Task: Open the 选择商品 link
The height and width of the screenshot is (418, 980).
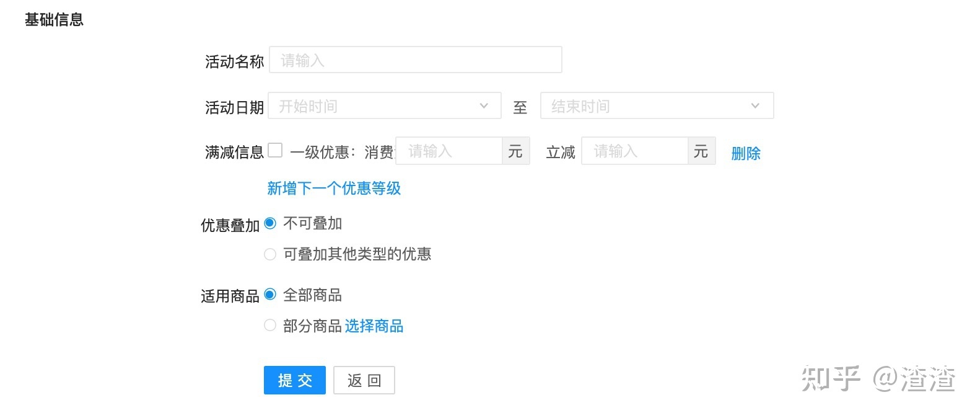Action: (374, 326)
